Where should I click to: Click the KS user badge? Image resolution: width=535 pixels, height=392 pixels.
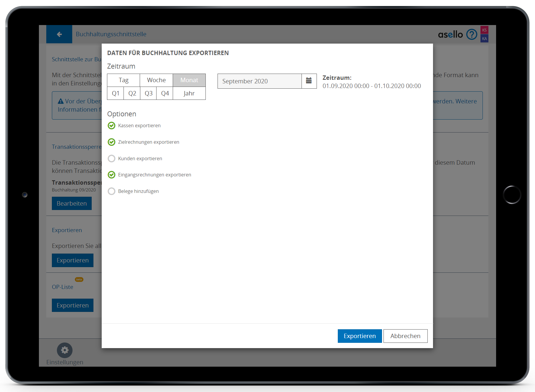click(x=484, y=30)
